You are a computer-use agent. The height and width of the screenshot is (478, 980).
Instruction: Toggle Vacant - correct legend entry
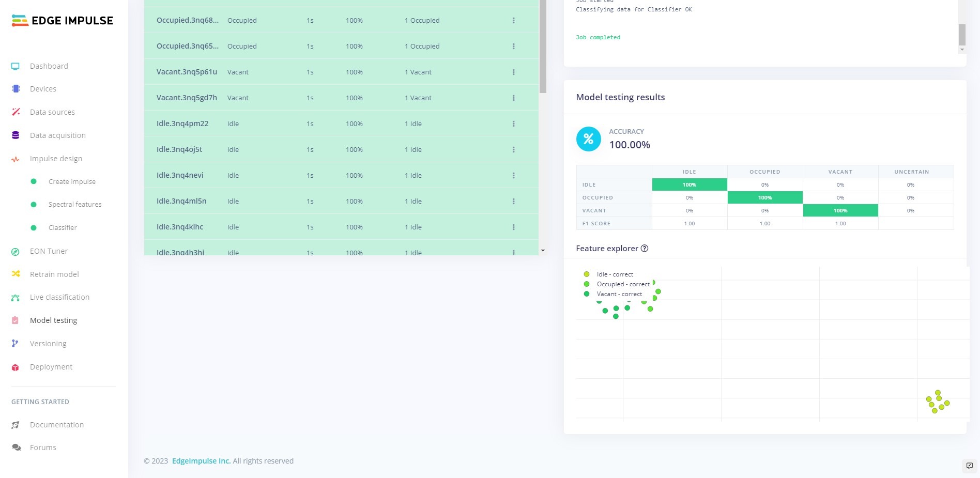coord(619,294)
